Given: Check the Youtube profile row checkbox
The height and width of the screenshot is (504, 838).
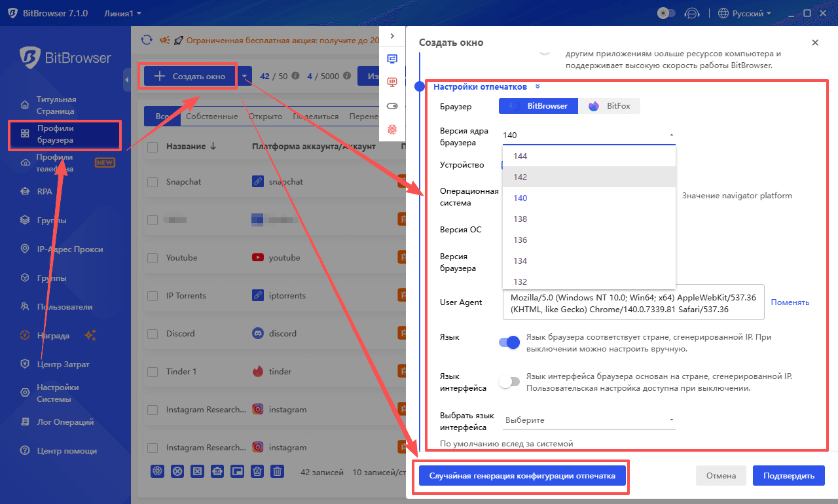Looking at the screenshot, I should pos(153,258).
